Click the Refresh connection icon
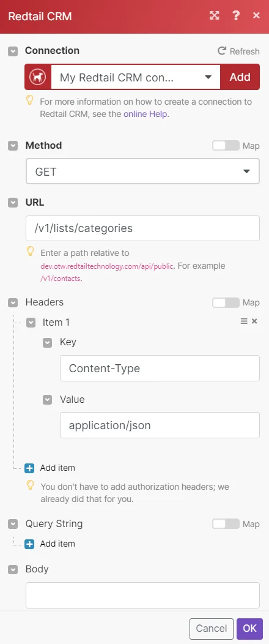The height and width of the screenshot is (644, 269). pos(221,51)
